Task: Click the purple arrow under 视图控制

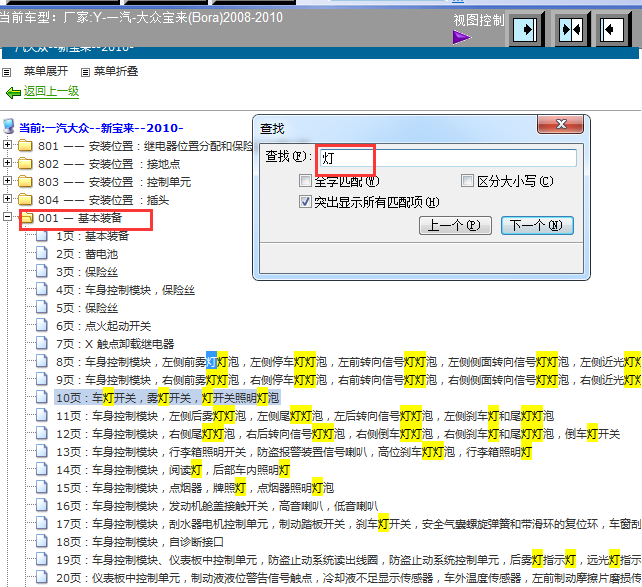Action: click(462, 37)
